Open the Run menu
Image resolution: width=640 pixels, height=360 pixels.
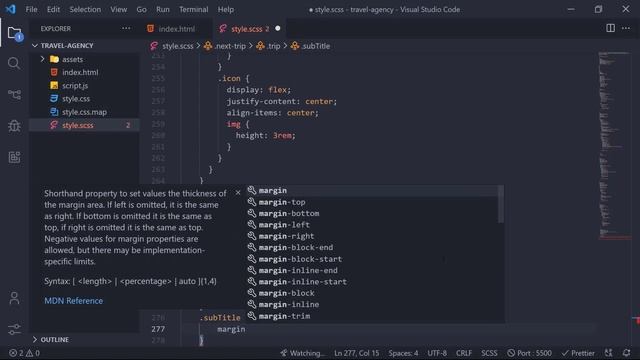(162, 9)
